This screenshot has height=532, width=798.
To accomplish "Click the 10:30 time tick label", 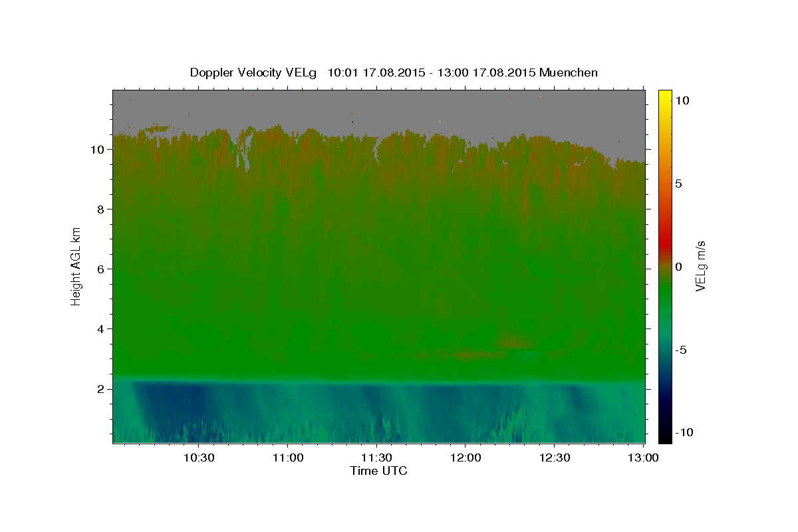I will click(198, 458).
